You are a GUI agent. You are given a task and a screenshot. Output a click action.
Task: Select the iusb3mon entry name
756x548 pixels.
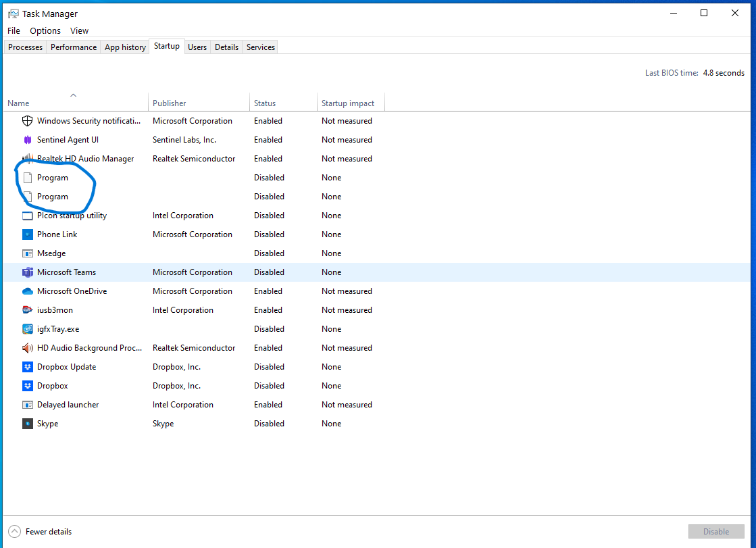(55, 310)
